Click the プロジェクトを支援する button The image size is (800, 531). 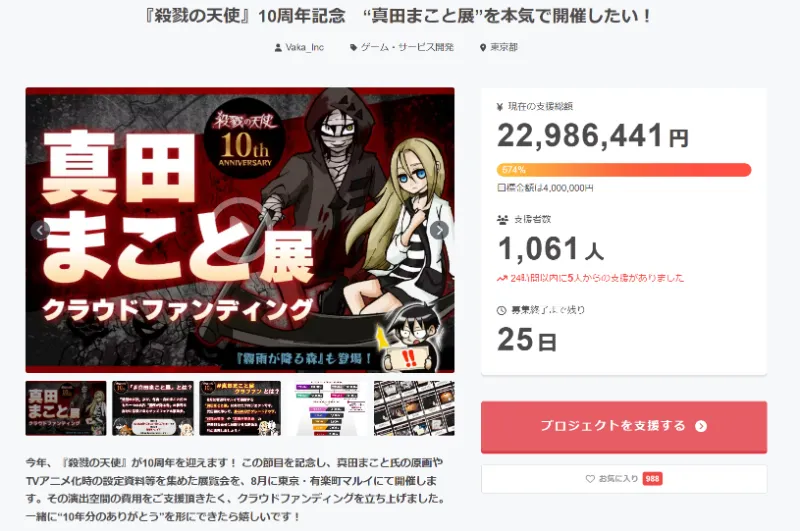[x=624, y=426]
